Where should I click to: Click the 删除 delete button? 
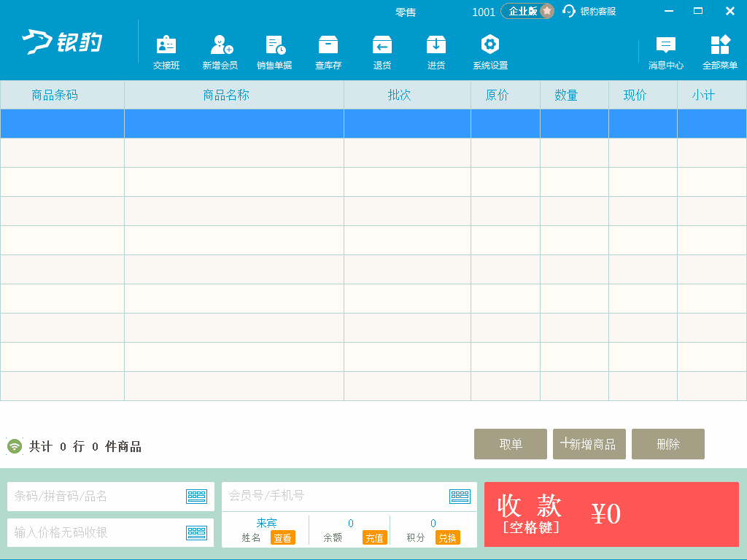668,444
